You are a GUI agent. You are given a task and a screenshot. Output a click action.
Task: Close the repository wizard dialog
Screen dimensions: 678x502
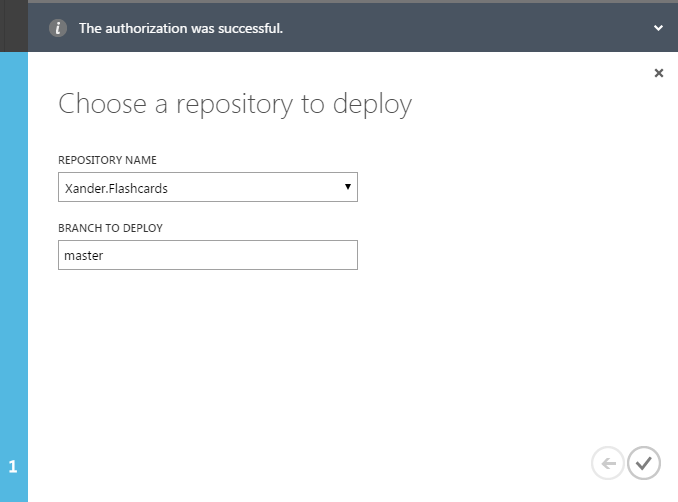tap(658, 73)
